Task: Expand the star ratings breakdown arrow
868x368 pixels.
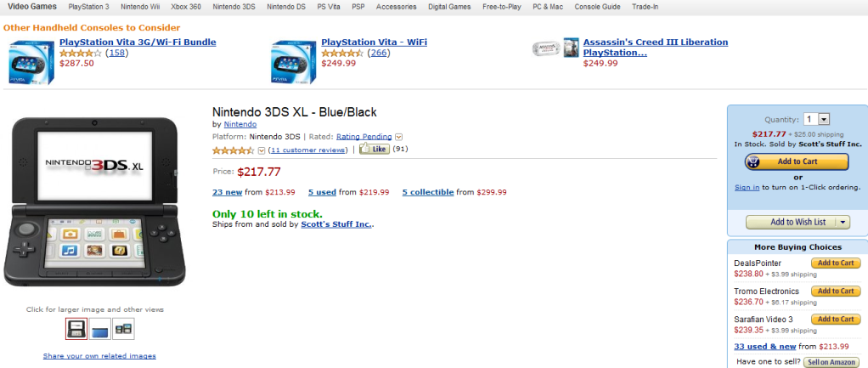Action: pos(262,150)
